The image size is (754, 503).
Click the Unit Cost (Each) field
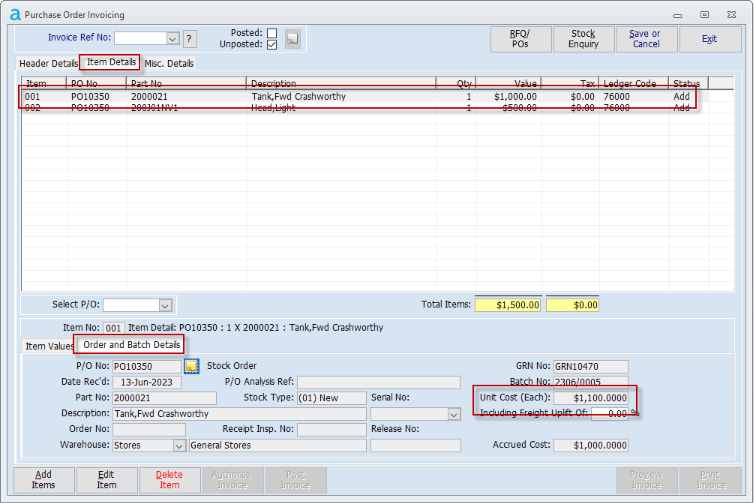[591, 398]
